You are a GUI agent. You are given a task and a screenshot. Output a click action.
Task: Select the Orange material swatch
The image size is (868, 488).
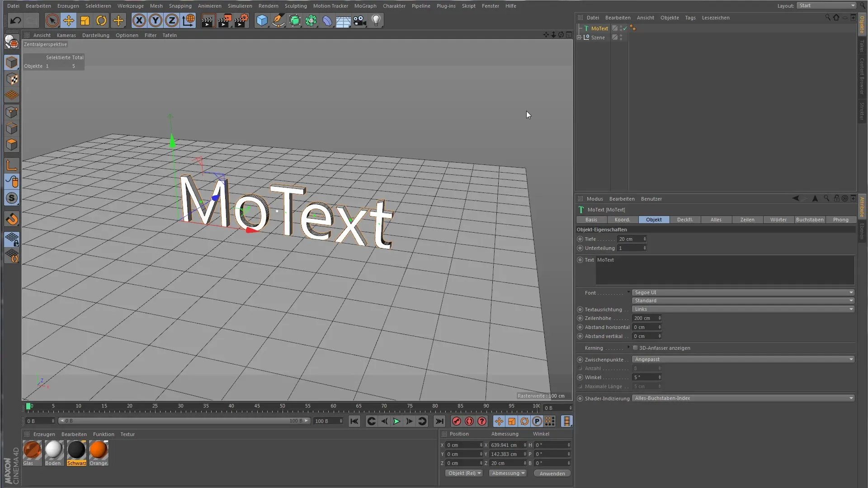point(99,451)
